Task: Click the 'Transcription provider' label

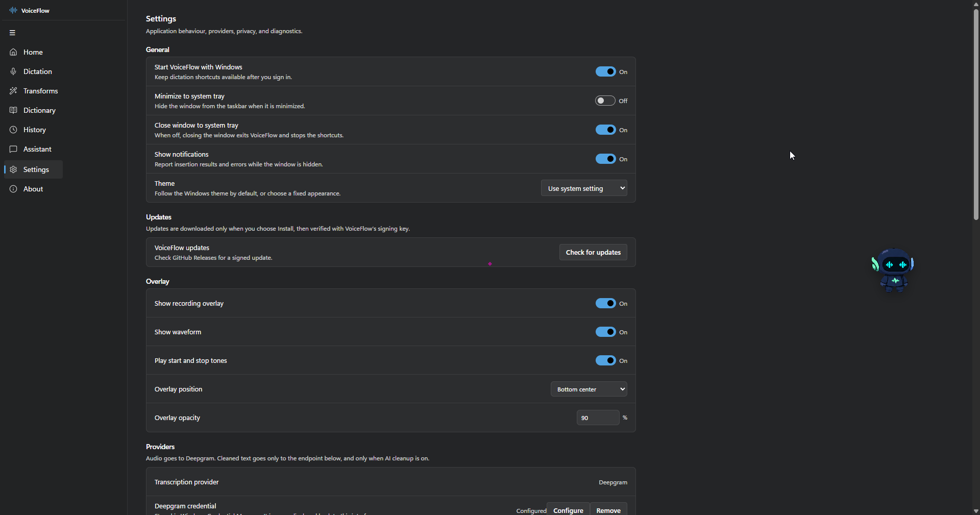Action: point(186,482)
